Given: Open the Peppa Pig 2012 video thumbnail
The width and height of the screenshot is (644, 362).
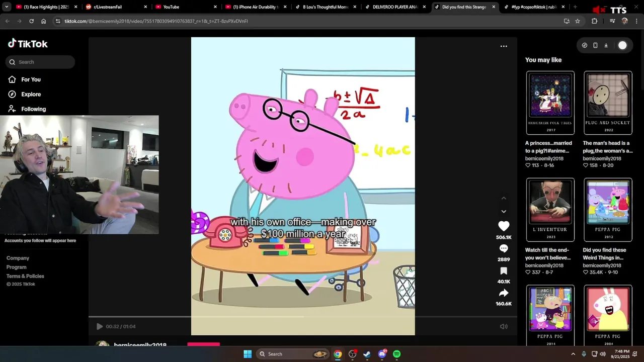Looking at the screenshot, I should (x=608, y=210).
